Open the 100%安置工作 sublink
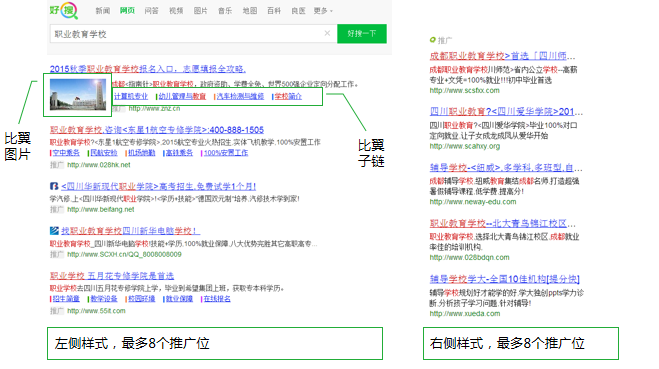 [x=226, y=153]
